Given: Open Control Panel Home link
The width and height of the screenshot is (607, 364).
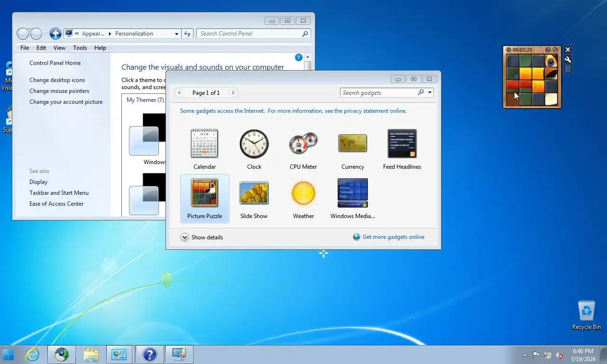Looking at the screenshot, I should click(x=55, y=63).
